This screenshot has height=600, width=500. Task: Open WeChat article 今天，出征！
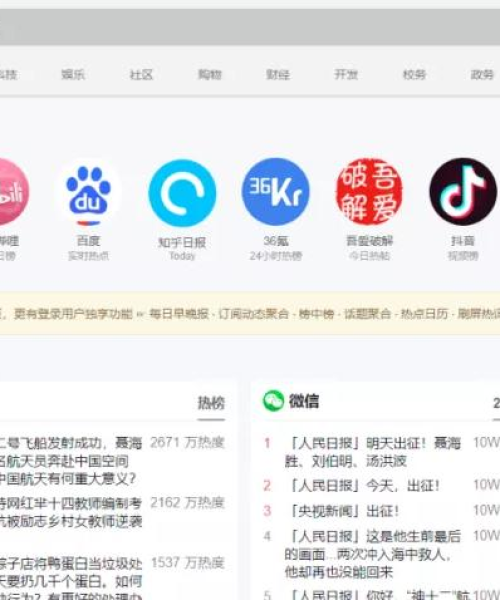(363, 486)
